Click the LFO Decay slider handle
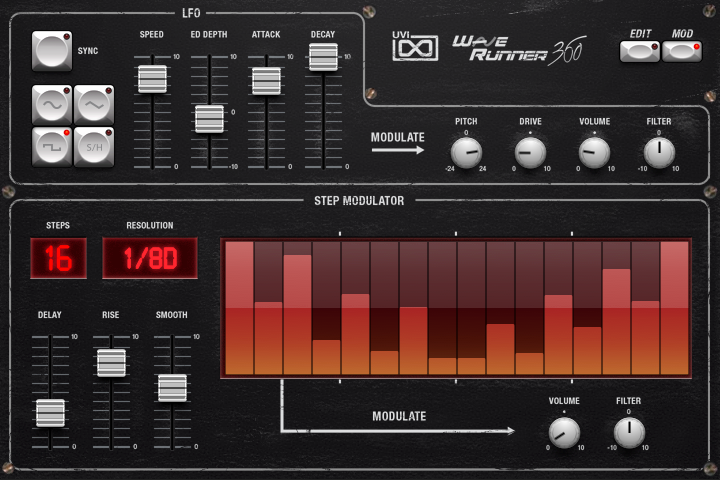The image size is (720, 480). (323, 58)
